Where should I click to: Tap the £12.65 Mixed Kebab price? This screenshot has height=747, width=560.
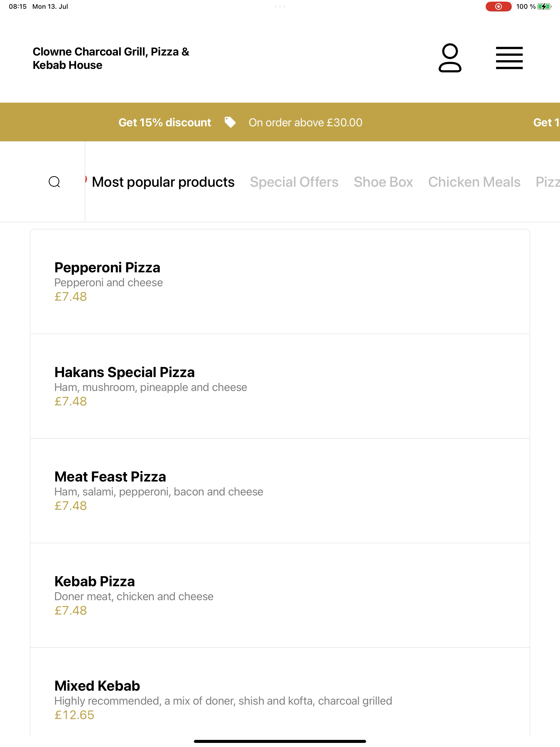(x=74, y=715)
